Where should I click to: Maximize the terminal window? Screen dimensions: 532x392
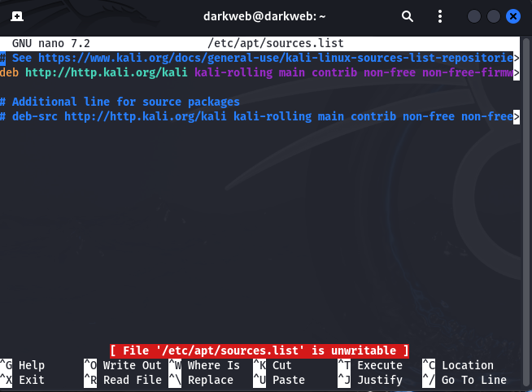[x=495, y=16]
